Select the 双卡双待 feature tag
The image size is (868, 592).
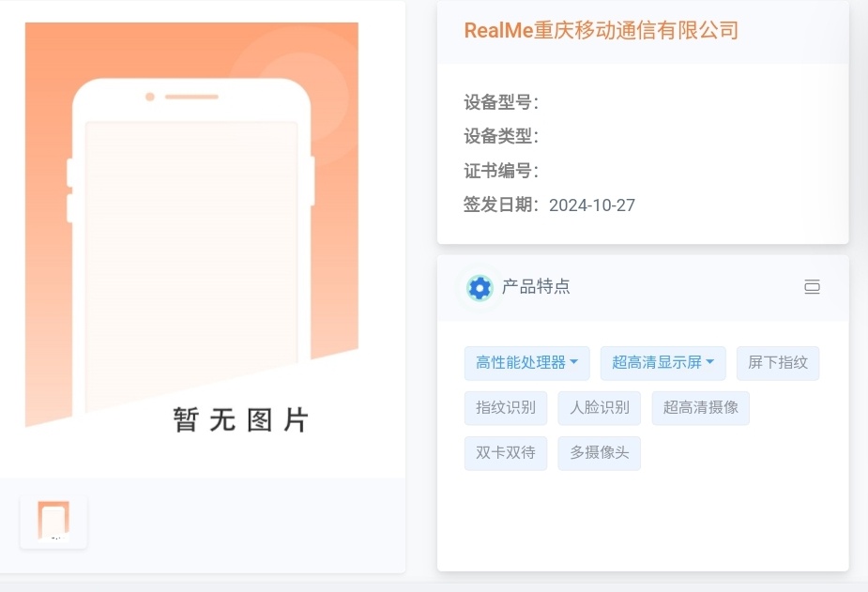pos(506,453)
